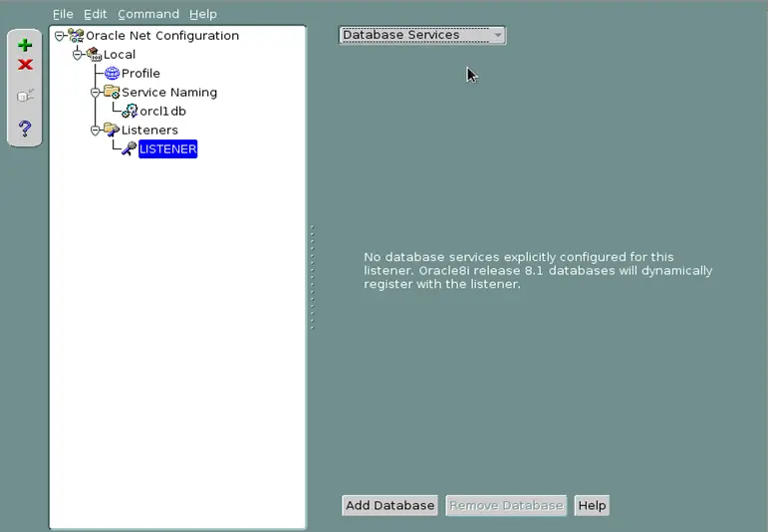Click the Test Service toolbar icon
This screenshot has width=768, height=532.
pyautogui.click(x=25, y=96)
